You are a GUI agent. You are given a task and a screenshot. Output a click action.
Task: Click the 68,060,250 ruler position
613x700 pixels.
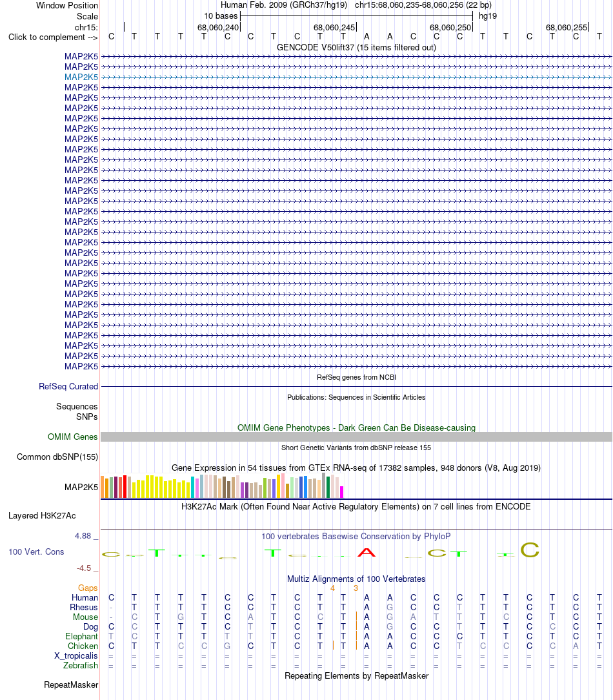[x=450, y=28]
